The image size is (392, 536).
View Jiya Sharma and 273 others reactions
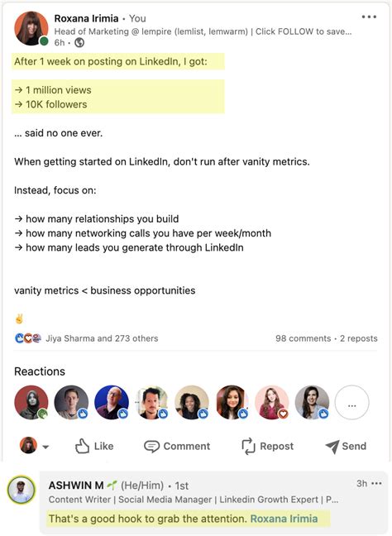click(x=102, y=338)
